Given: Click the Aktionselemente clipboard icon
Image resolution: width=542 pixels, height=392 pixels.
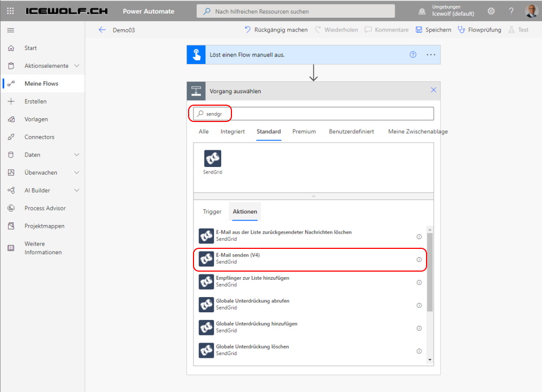Looking at the screenshot, I should [x=11, y=66].
